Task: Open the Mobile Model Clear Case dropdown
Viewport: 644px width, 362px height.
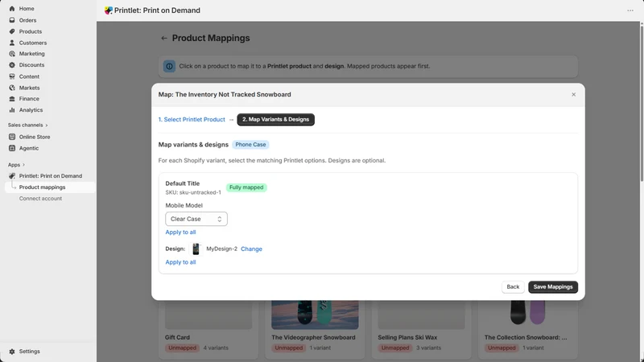Action: click(x=196, y=219)
